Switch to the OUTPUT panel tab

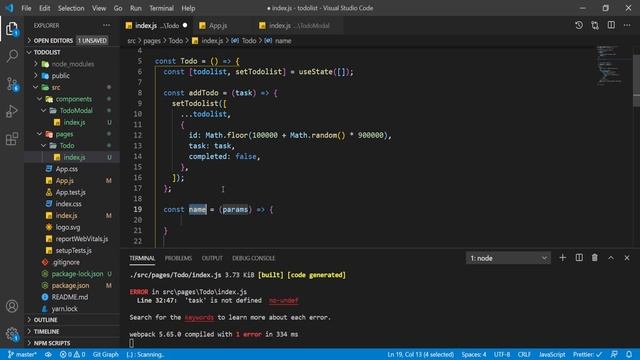point(212,258)
